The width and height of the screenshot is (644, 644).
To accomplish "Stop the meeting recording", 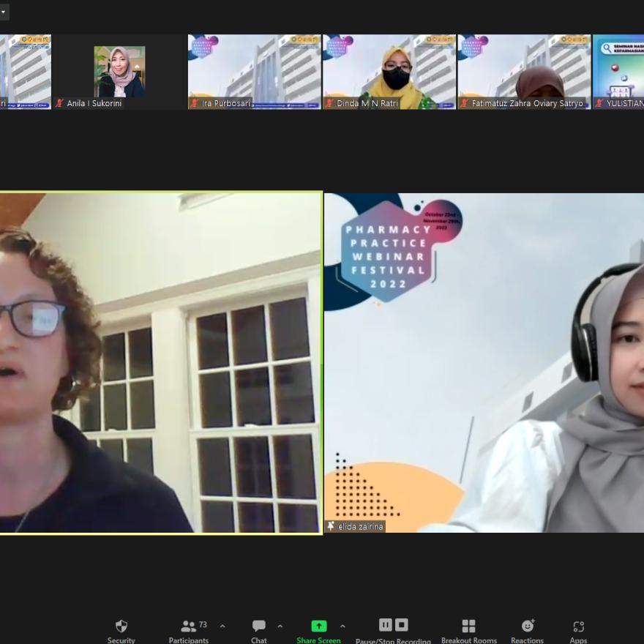I will (401, 625).
